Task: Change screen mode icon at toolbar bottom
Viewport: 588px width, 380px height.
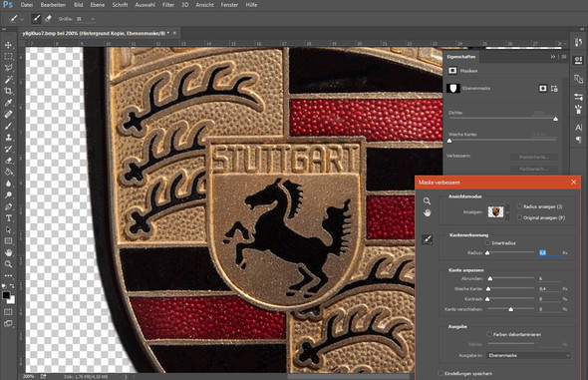Action: click(8, 323)
